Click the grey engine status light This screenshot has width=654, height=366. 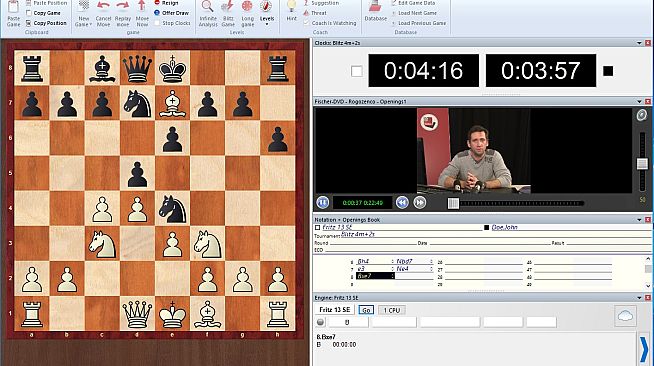[320, 322]
